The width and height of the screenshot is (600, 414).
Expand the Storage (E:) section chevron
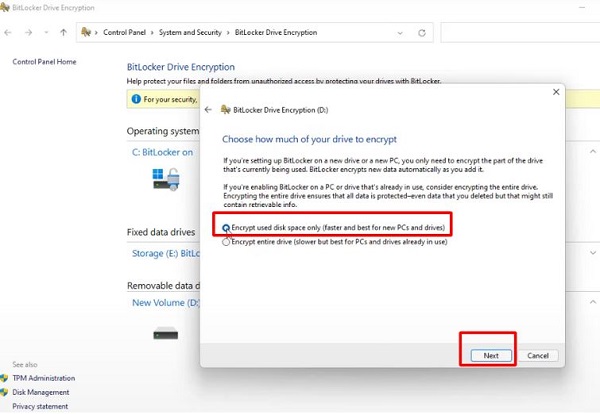pos(593,253)
